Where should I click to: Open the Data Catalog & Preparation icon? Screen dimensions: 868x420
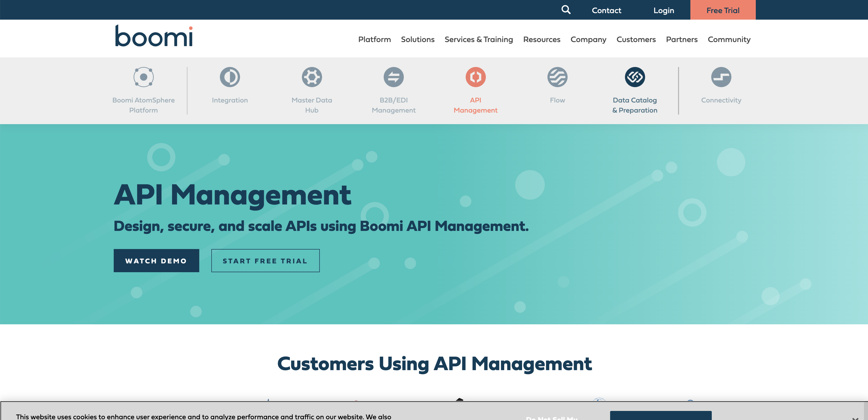635,77
